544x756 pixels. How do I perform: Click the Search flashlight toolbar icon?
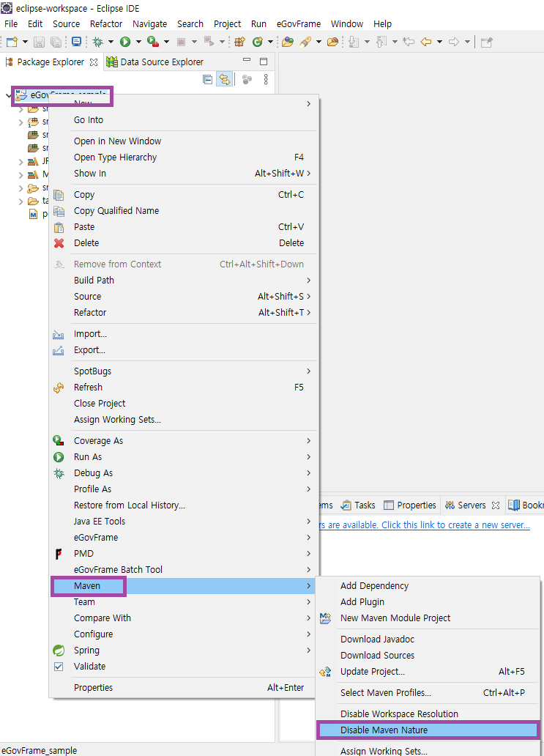305,42
